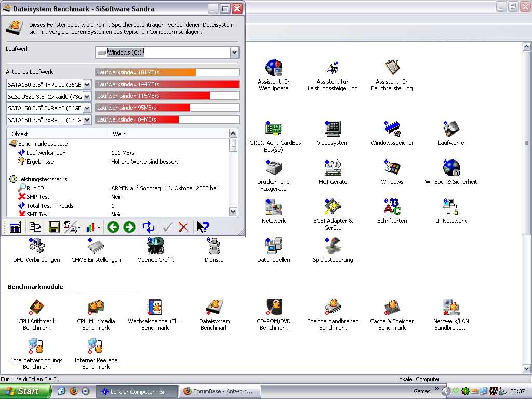
Task: Select the Run ID row in results
Action: tap(118, 188)
